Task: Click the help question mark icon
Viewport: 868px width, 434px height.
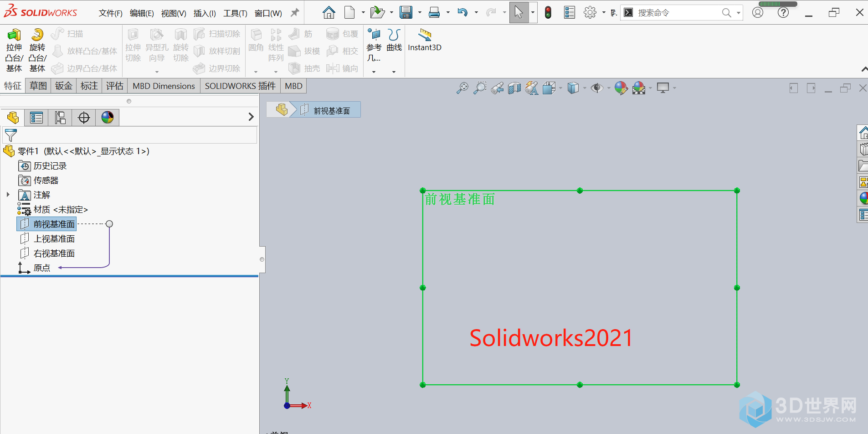Action: pyautogui.click(x=783, y=12)
